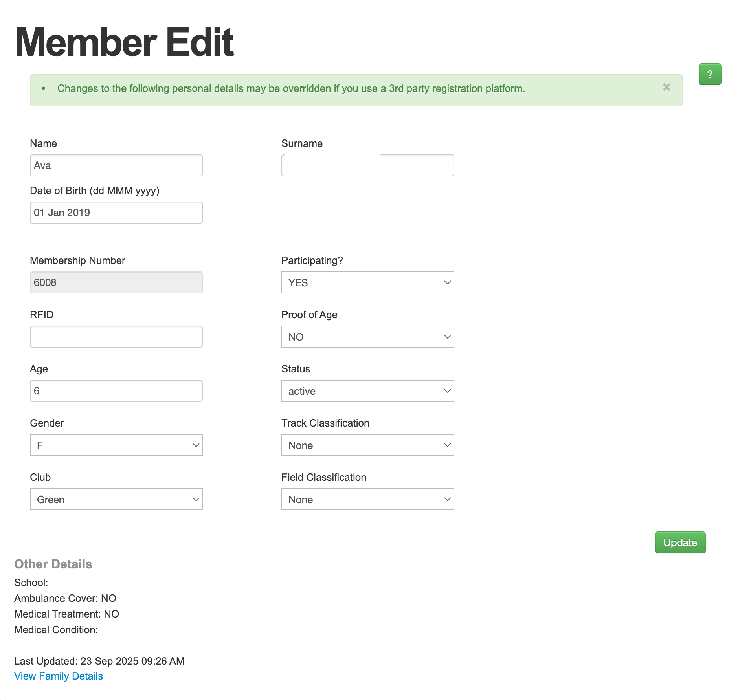Click the Medical Condition: label
The image size is (751, 700).
tap(56, 630)
